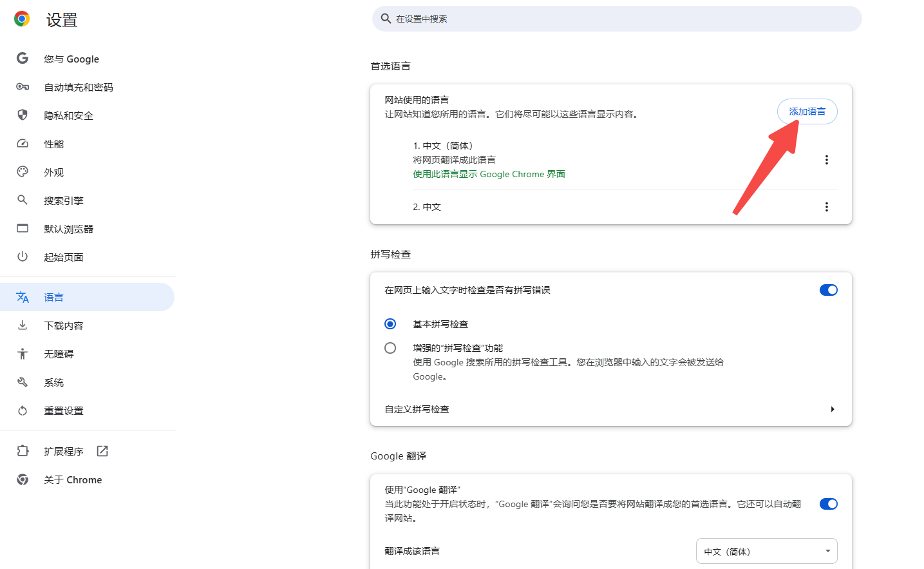The image size is (924, 569).
Task: Open 翻译成该语言 dropdown 中文（简体）
Action: pyautogui.click(x=766, y=551)
